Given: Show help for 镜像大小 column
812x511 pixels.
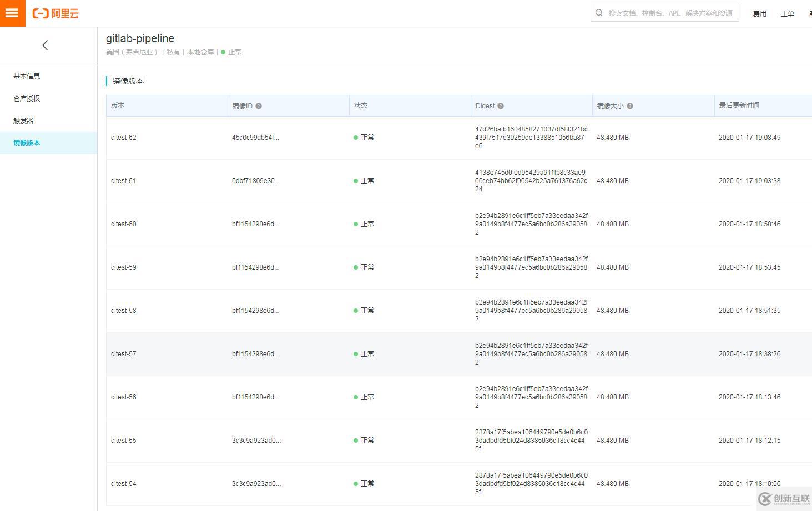Looking at the screenshot, I should click(630, 106).
